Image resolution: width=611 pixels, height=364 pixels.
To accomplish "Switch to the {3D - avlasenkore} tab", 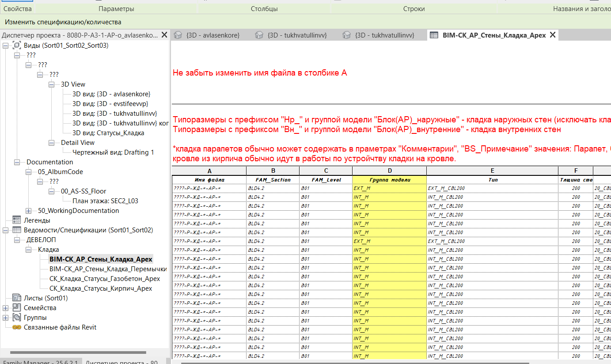I will 212,35.
